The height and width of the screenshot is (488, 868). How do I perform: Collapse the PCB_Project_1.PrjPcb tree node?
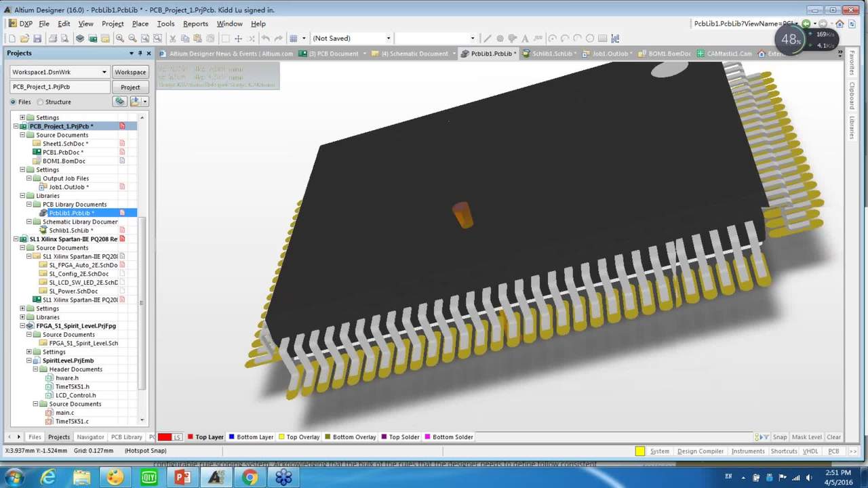coord(16,126)
